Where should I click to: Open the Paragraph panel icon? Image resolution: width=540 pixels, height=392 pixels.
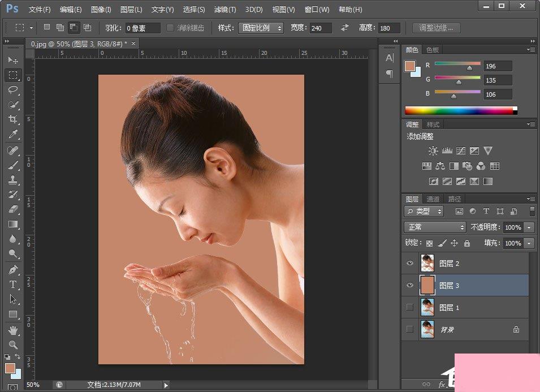coord(390,74)
